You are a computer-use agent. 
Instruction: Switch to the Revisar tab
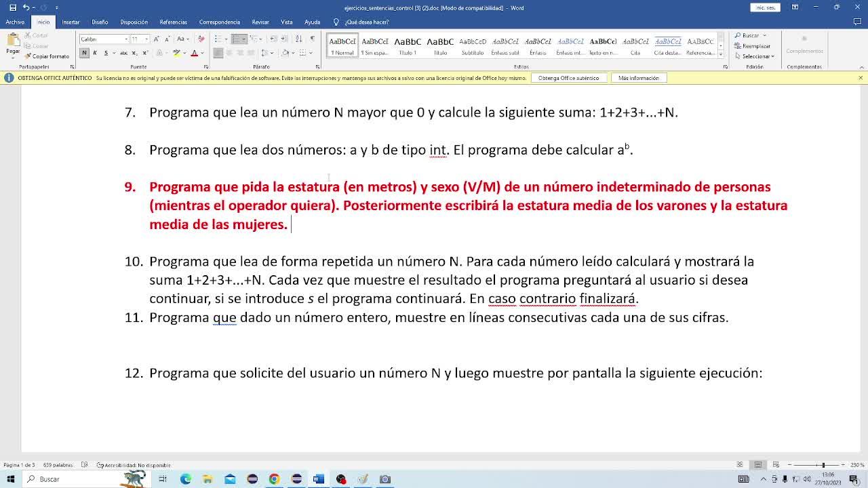pos(260,22)
